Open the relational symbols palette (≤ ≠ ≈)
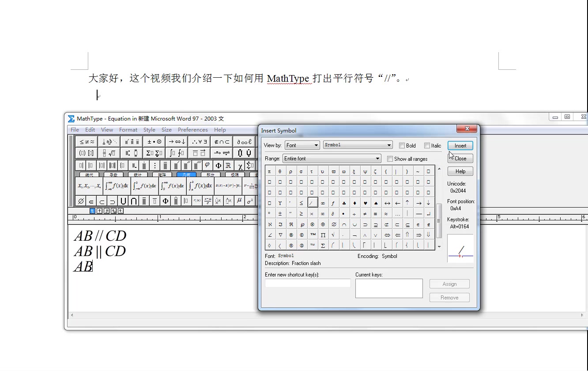588x371 pixels. [x=87, y=142]
